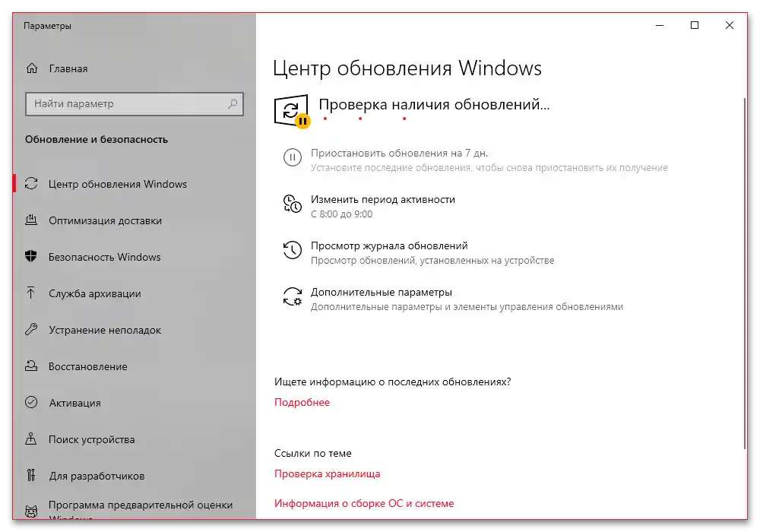760x532 pixels.
Task: Click the Windows Update sync arrows sidebar icon
Action: [31, 184]
